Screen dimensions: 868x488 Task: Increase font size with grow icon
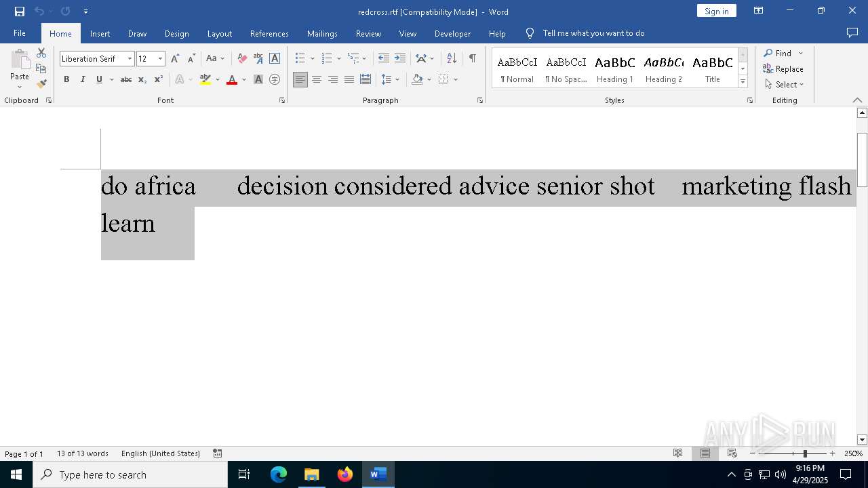pyautogui.click(x=175, y=59)
